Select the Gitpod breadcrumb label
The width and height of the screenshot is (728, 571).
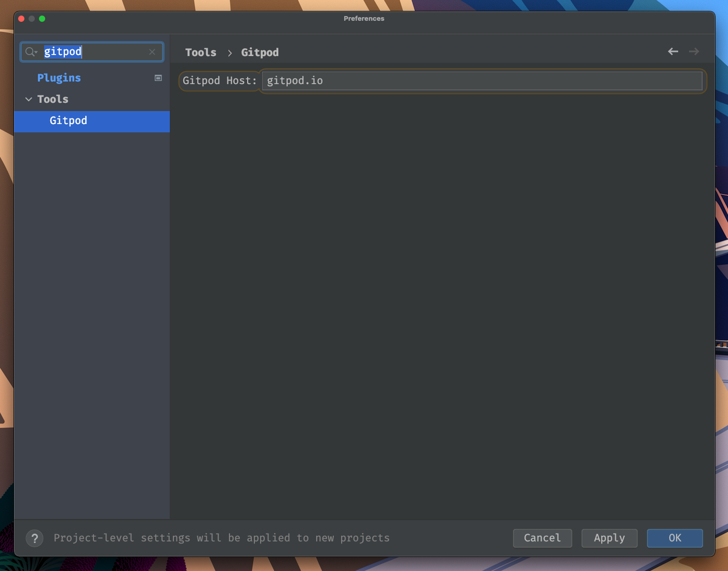pyautogui.click(x=260, y=52)
